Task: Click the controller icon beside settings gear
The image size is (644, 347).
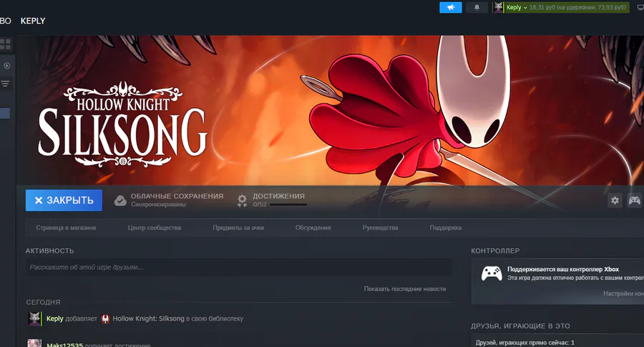Action: pyautogui.click(x=635, y=200)
